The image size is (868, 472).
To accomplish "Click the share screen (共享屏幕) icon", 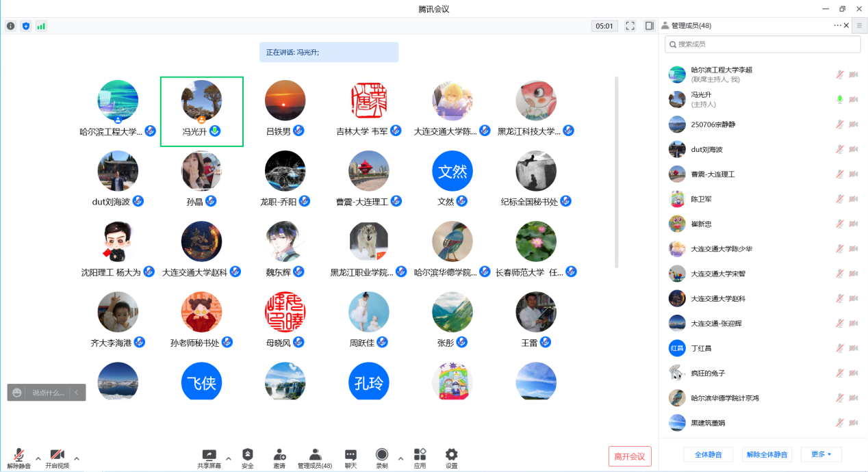I will (209, 455).
